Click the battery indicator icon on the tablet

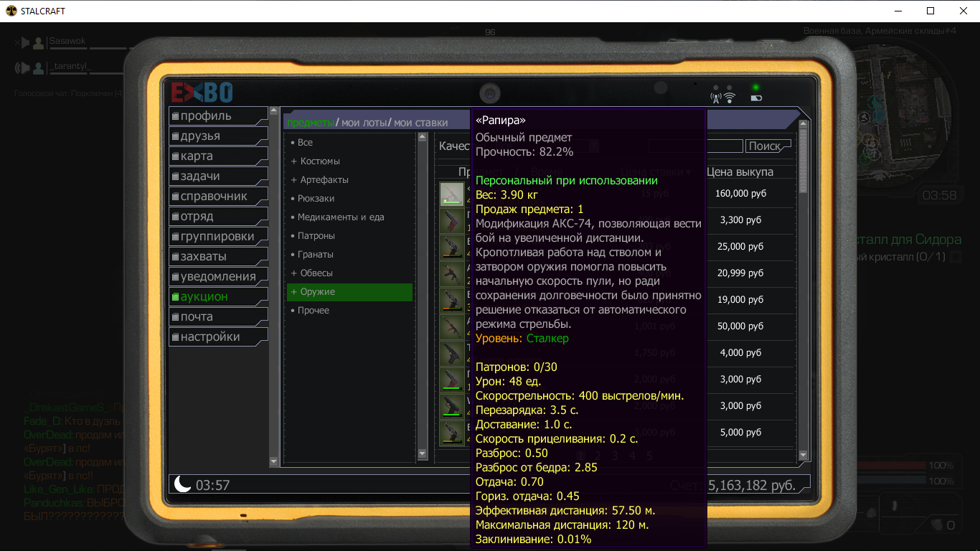click(755, 98)
